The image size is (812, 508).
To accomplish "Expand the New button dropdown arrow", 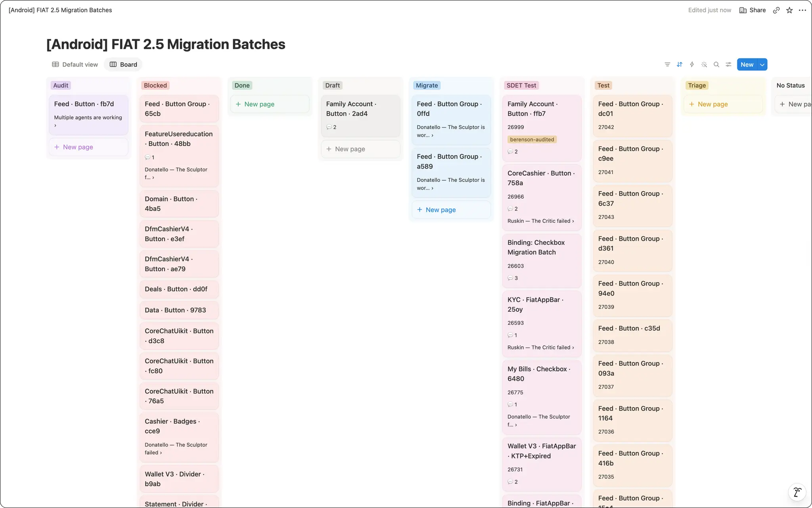I will (762, 65).
